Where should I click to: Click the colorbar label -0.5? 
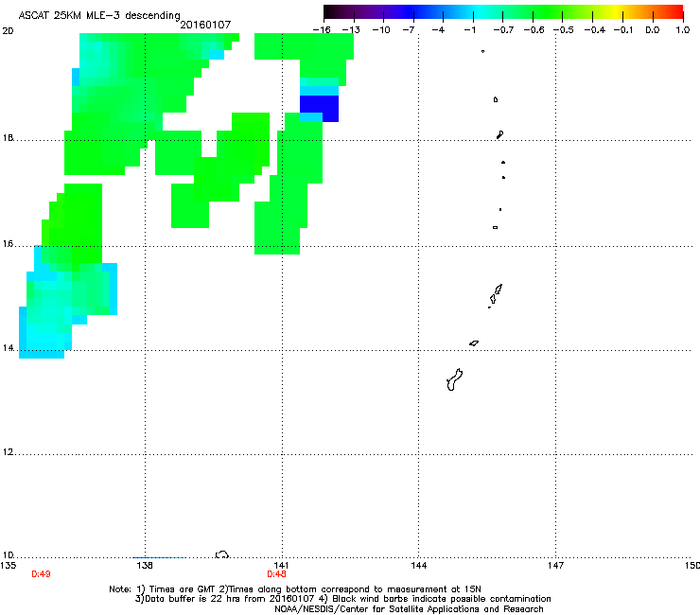(564, 30)
